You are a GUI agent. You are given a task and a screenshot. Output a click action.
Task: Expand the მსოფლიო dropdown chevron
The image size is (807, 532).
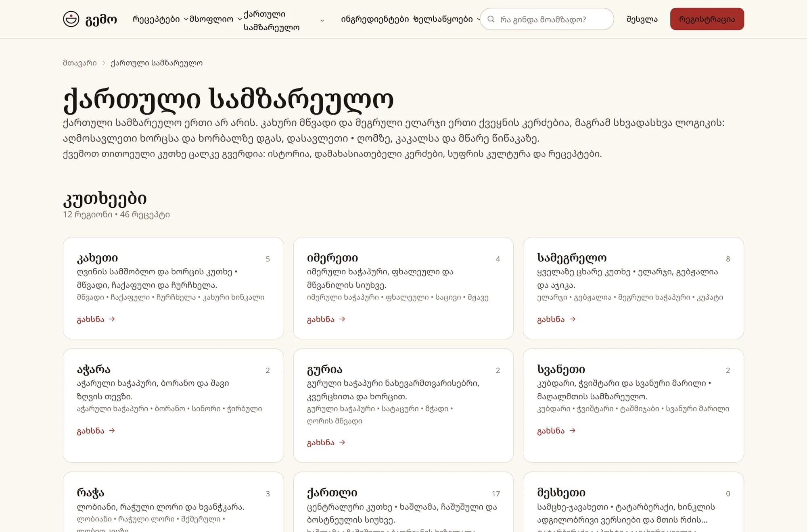(x=240, y=19)
